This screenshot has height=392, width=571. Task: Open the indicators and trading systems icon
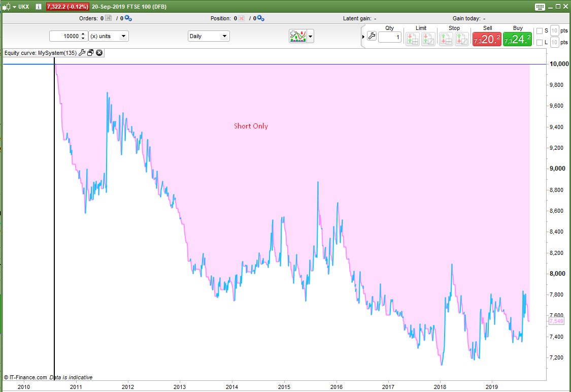298,36
